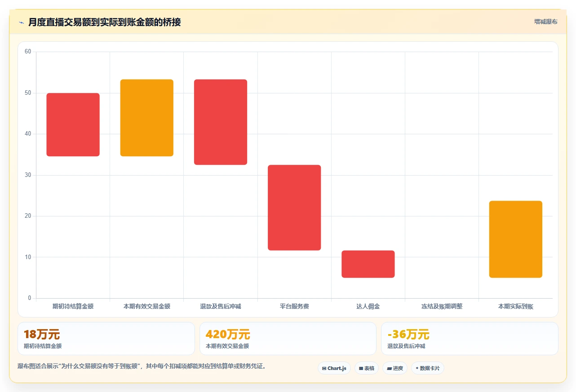Click the 增减瀑布 label in header
Screen dimensions: 576x392
pyautogui.click(x=545, y=22)
